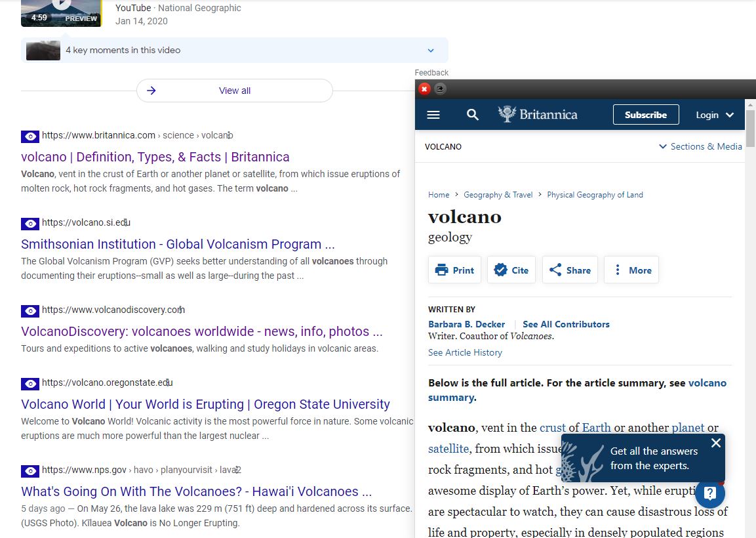Click the favicon beside the britannica.com result
The width and height of the screenshot is (756, 538).
pos(30,136)
